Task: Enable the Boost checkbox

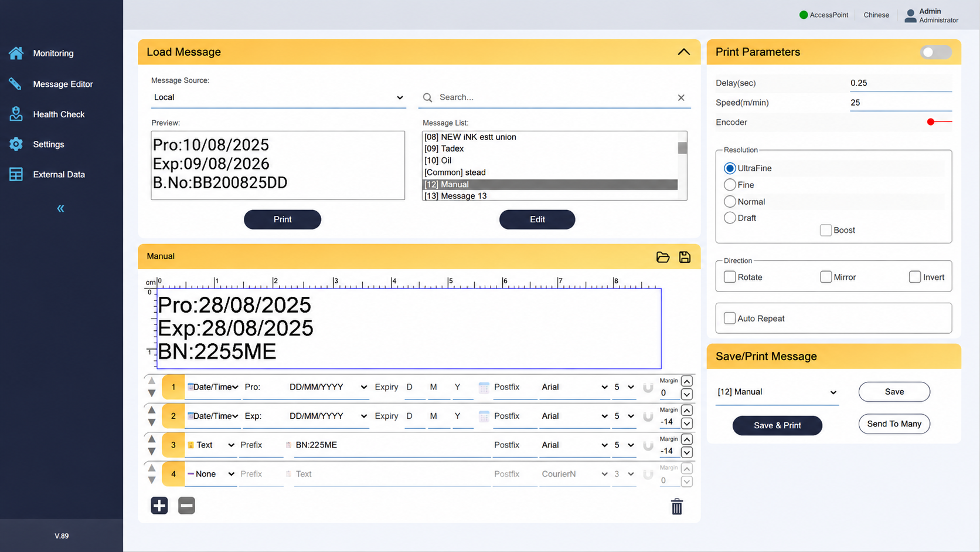Action: click(826, 230)
